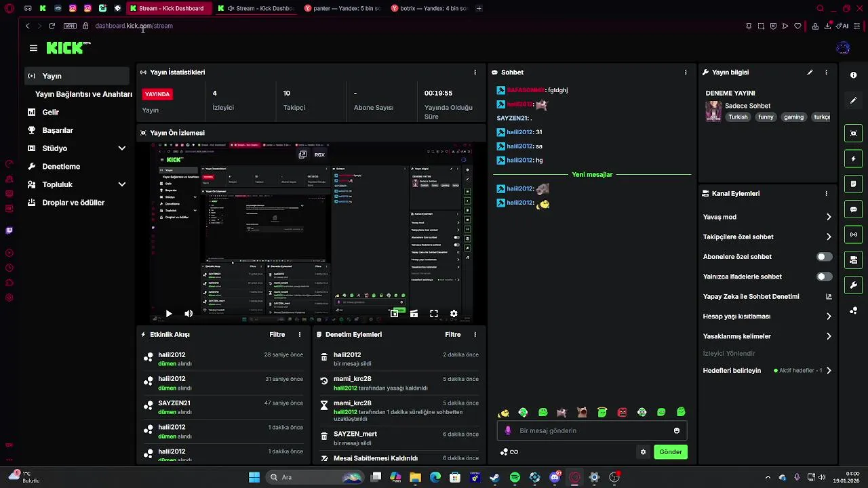Toggle the stream preview widget in the right rail
Viewport: 868px width, 488px height.
pyautogui.click(x=854, y=134)
